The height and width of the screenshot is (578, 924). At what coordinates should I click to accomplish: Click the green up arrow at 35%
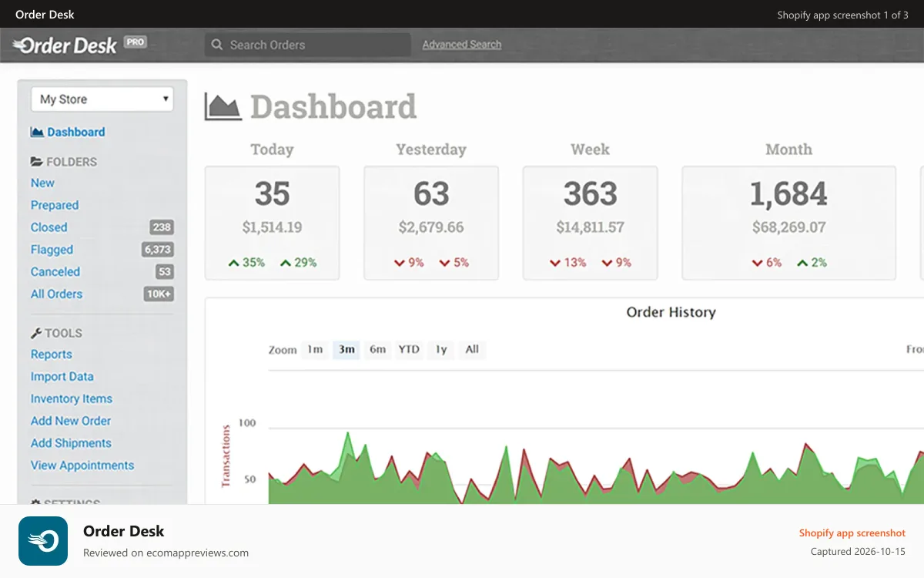tap(233, 263)
